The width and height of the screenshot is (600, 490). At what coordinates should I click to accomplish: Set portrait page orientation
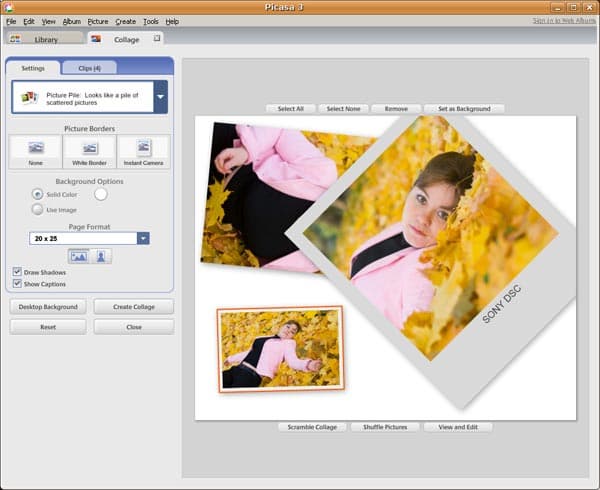point(101,256)
